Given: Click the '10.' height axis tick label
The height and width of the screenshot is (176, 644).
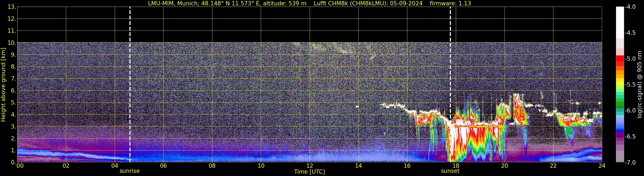Looking at the screenshot, I should (12, 43).
